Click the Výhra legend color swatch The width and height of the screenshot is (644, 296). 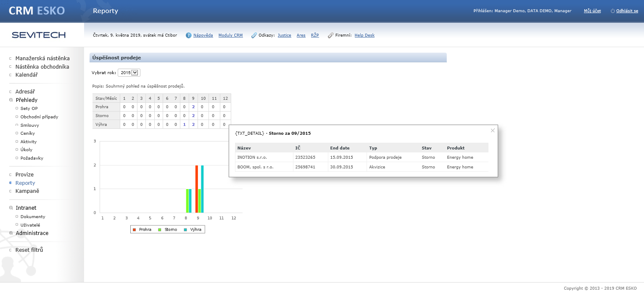point(185,230)
